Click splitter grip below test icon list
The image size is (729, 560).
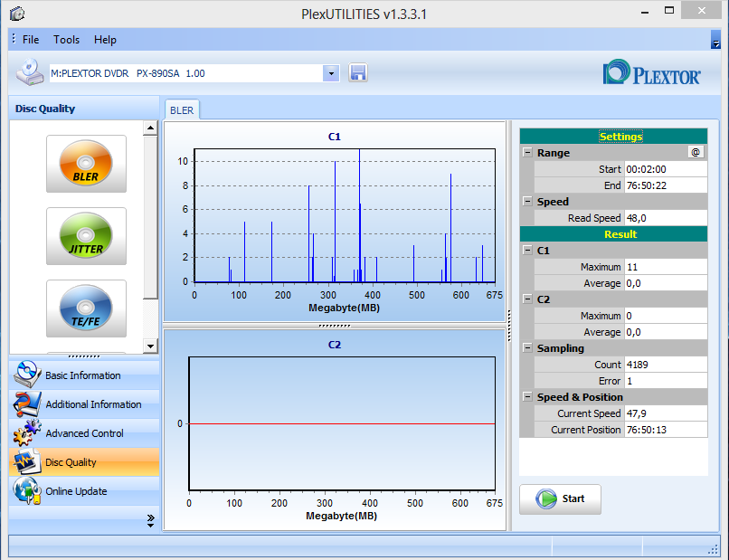click(84, 356)
